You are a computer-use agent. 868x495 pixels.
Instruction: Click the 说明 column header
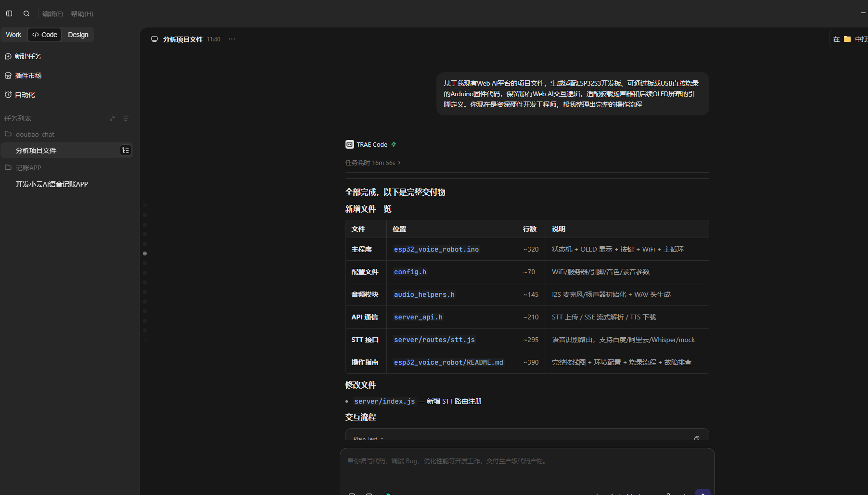tap(559, 229)
